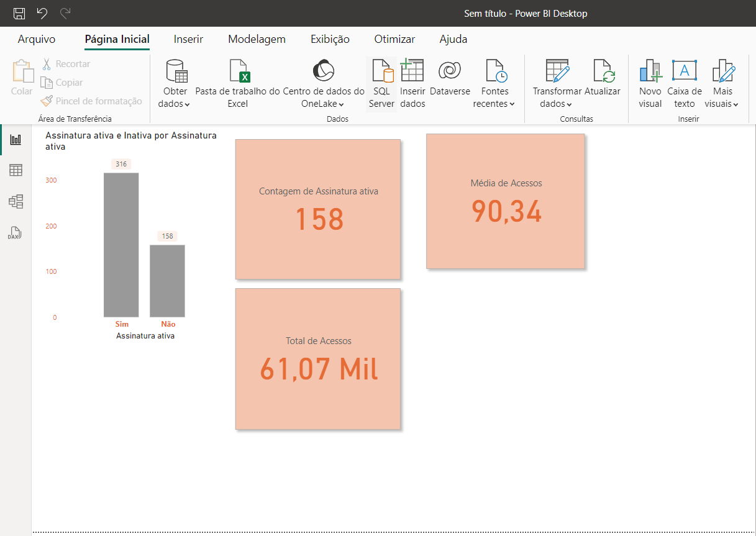Viewport: 756px width, 536px height.
Task: Open the Dataverse connector
Action: coord(450,78)
